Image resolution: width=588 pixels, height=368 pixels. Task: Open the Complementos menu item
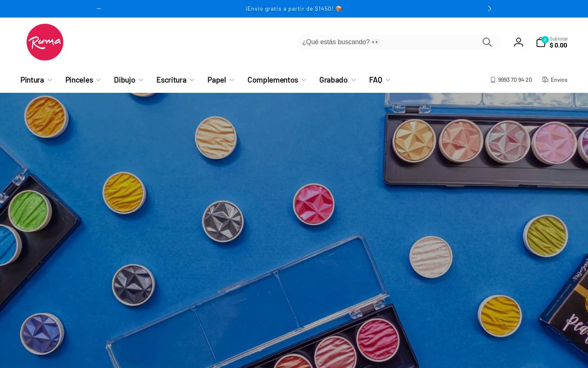point(273,80)
